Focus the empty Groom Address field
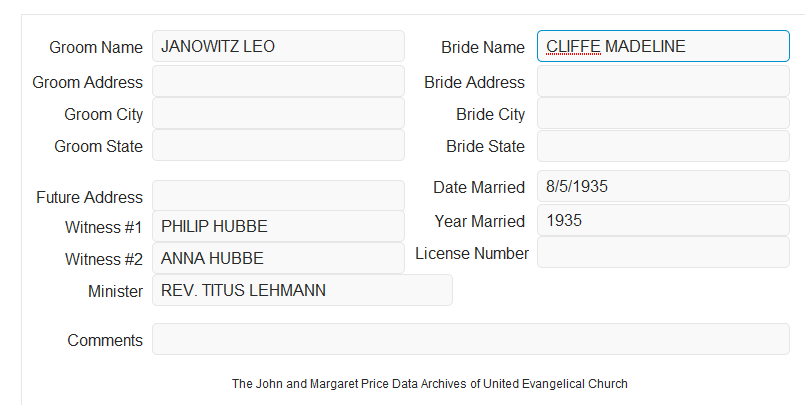This screenshot has height=405, width=805. pyautogui.click(x=278, y=81)
